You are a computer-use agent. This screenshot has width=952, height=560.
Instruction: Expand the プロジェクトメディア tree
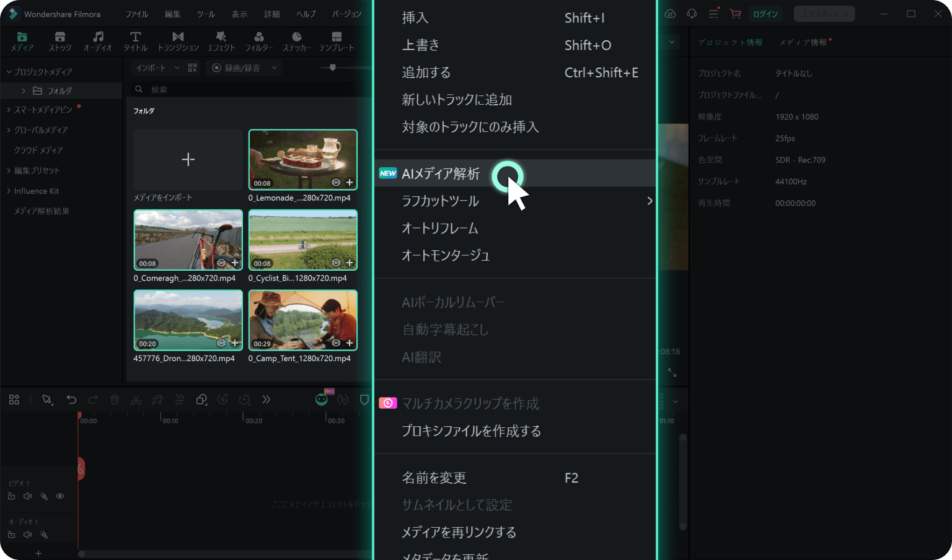tap(9, 72)
